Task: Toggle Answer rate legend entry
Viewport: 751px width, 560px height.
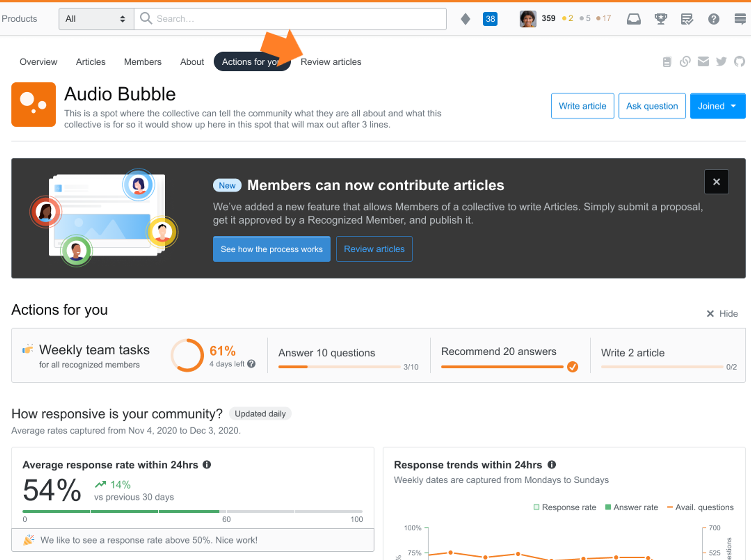Action: (631, 507)
